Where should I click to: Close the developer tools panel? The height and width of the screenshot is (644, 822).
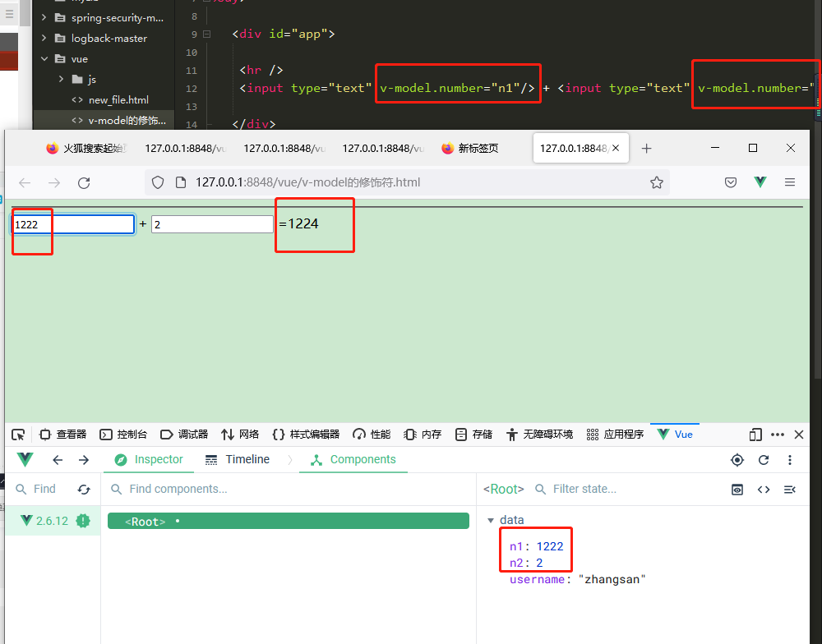799,435
